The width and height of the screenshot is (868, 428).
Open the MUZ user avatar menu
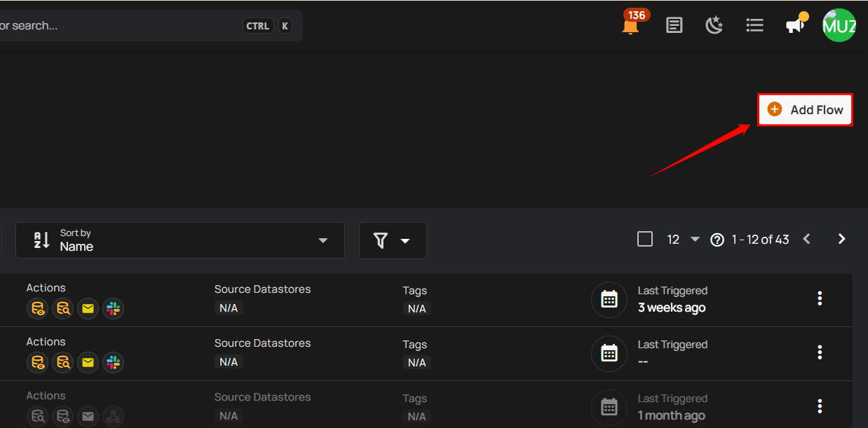click(839, 26)
